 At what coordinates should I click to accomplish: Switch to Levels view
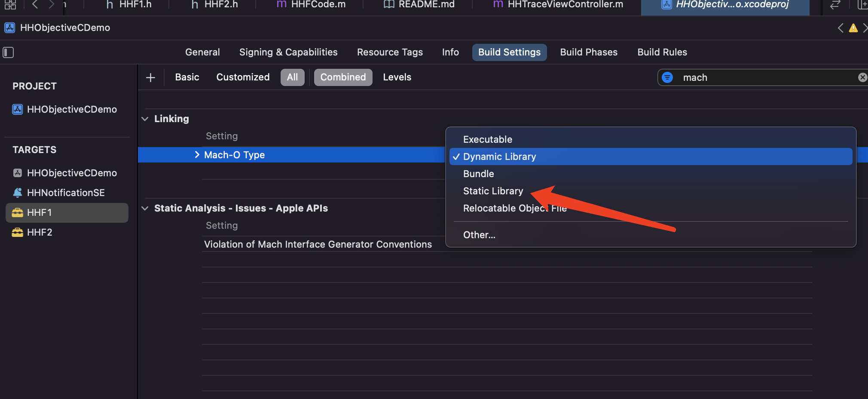coord(397,77)
